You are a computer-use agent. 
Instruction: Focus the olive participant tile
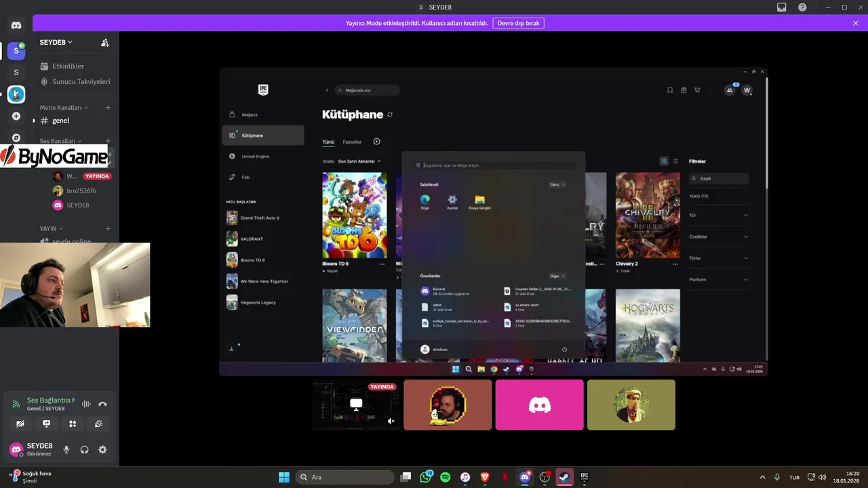(x=631, y=405)
